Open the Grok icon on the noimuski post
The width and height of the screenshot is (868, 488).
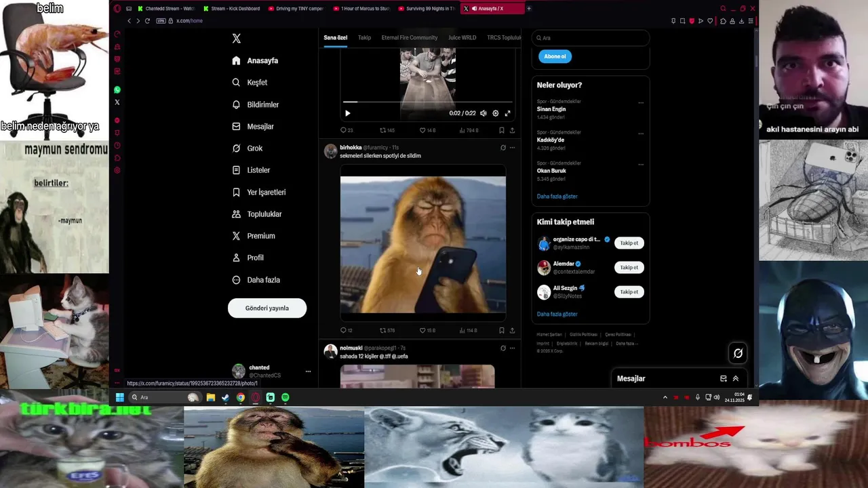[502, 348]
